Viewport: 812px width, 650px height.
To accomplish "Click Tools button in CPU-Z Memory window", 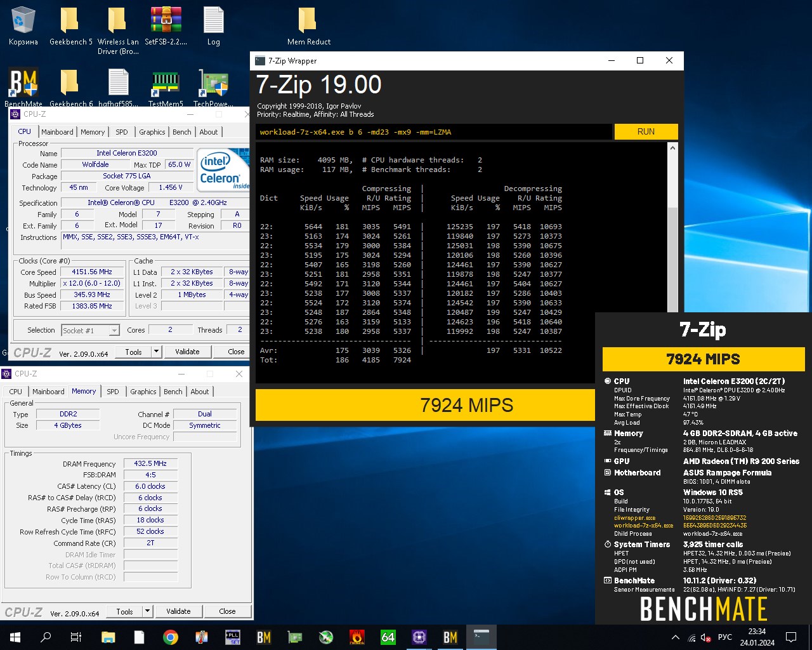I will [x=125, y=611].
